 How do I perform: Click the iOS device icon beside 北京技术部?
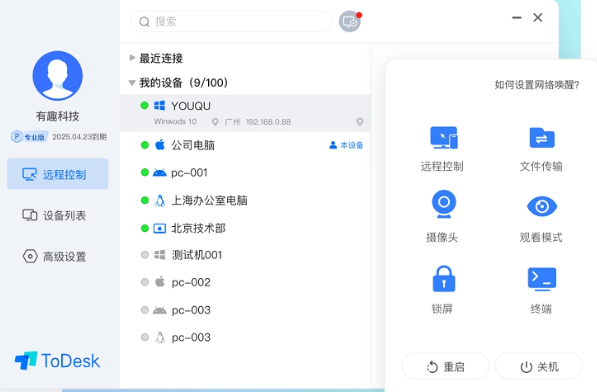(160, 228)
